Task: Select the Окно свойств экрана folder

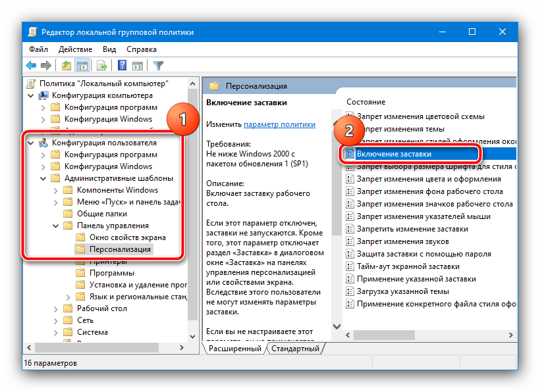Action: [128, 237]
